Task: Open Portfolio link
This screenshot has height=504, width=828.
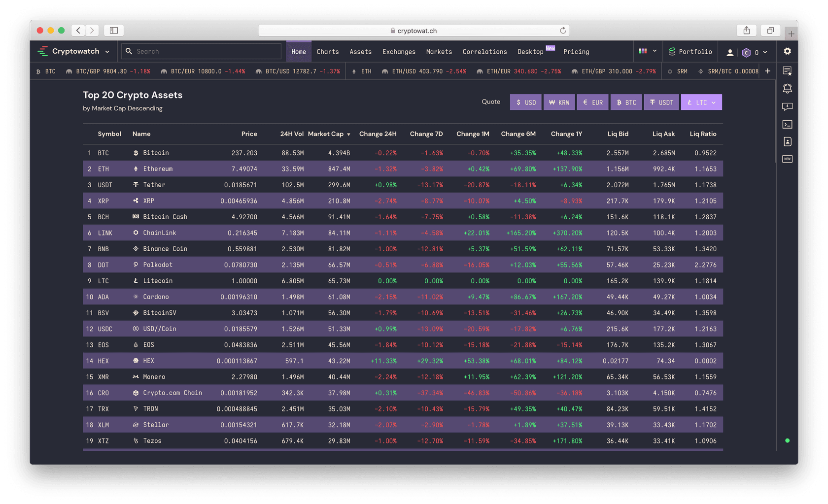Action: click(x=690, y=52)
